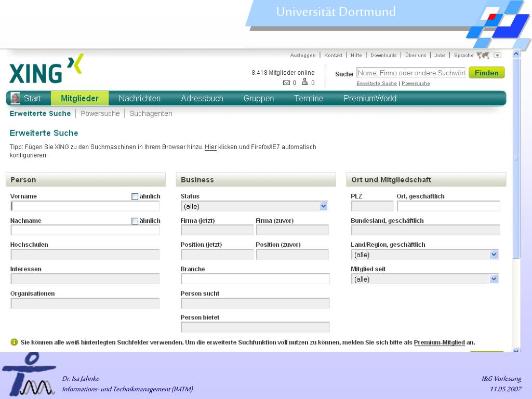Click the Premium-Mitglied link
This screenshot has height=399, width=532.
pyautogui.click(x=439, y=342)
